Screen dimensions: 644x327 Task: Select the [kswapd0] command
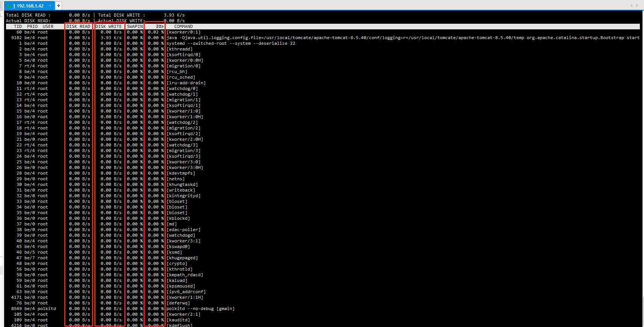[178, 246]
